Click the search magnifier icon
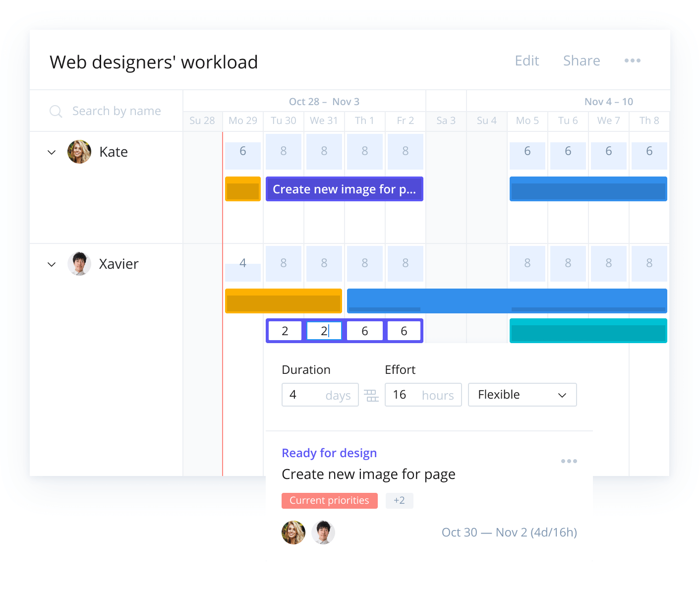 (56, 111)
